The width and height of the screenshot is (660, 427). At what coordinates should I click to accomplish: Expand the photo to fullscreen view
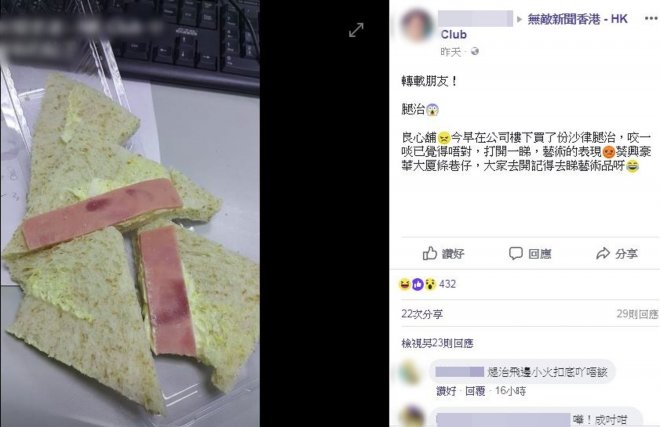pos(356,30)
